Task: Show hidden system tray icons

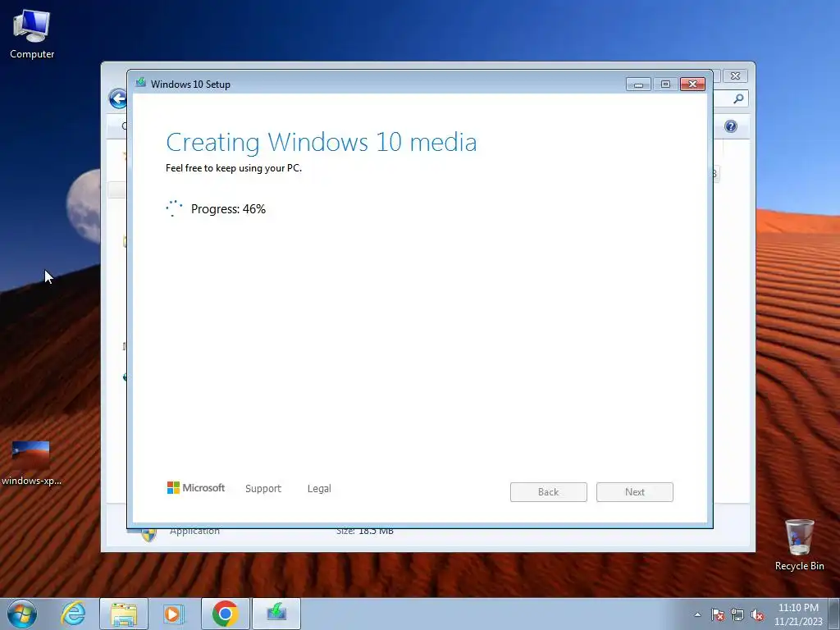Action: pos(697,614)
